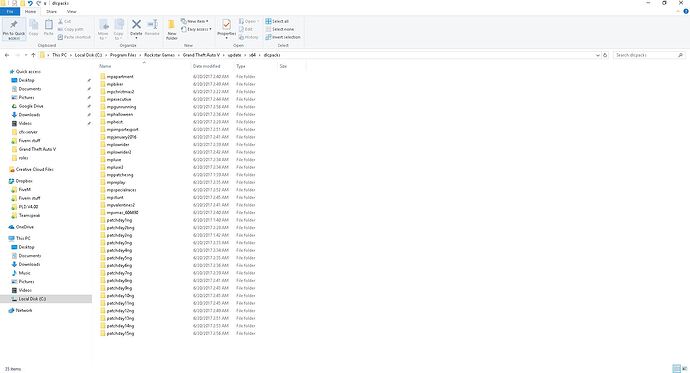Click Grand Theft Auto V breadcrumb

201,55
